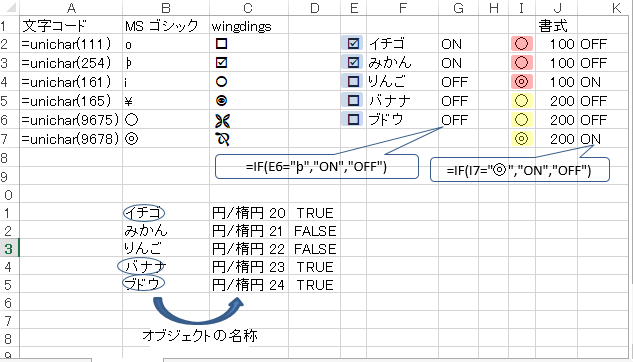Click the 円/楕円 22 cell
Image resolution: width=633 pixels, height=362 pixels.
[249, 249]
